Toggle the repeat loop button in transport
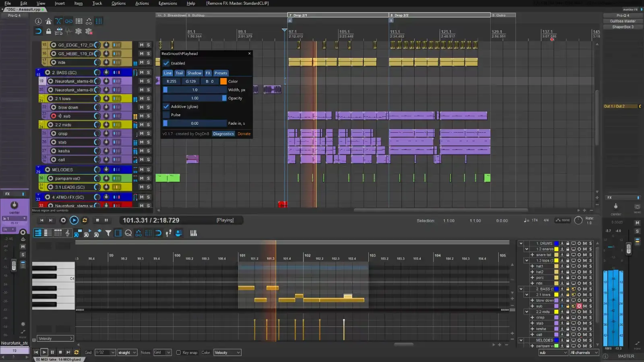Screen dimensions: 644x362 tap(85, 220)
